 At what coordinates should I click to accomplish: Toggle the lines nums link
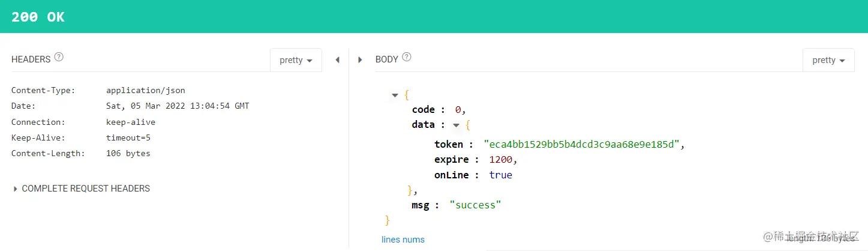[x=403, y=240]
